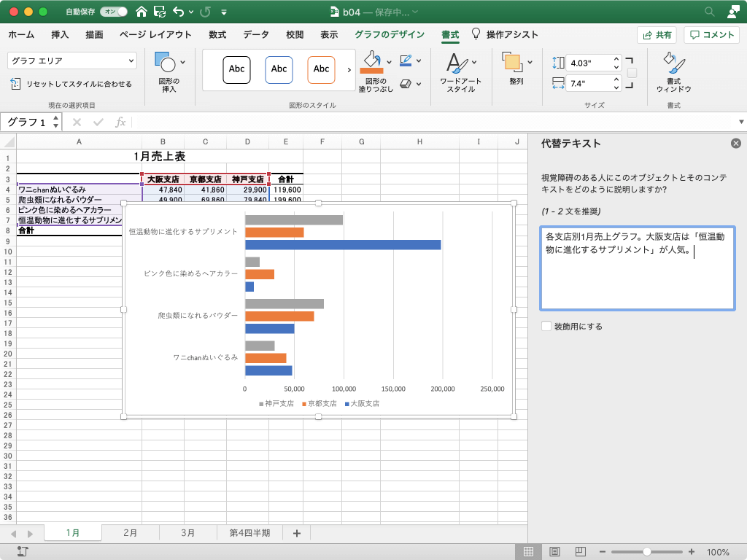Click the user account icon at top right
The width and height of the screenshot is (747, 560).
[x=733, y=12]
